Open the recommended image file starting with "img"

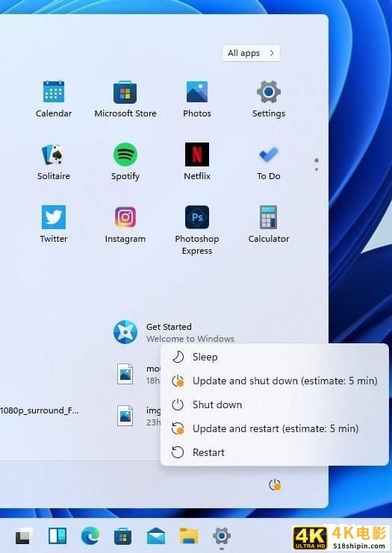[138, 416]
